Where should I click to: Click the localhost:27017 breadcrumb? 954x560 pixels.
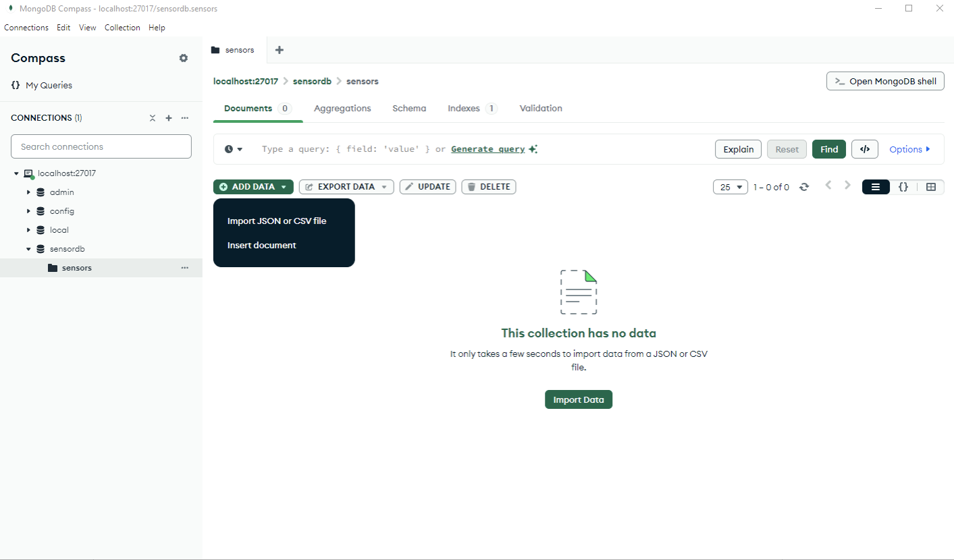tap(246, 81)
